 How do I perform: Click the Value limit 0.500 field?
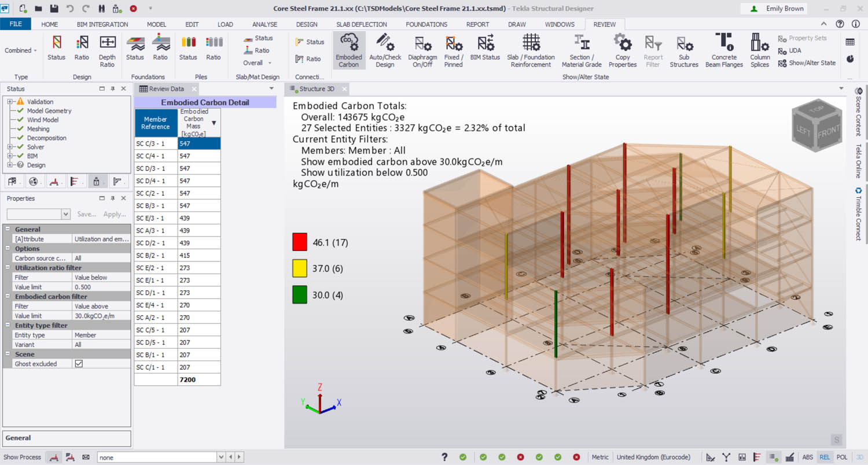point(101,287)
